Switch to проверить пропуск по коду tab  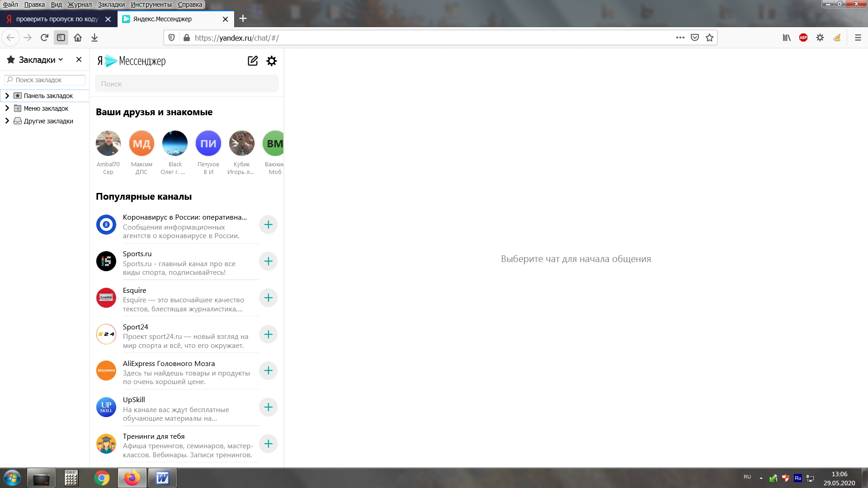(x=57, y=19)
